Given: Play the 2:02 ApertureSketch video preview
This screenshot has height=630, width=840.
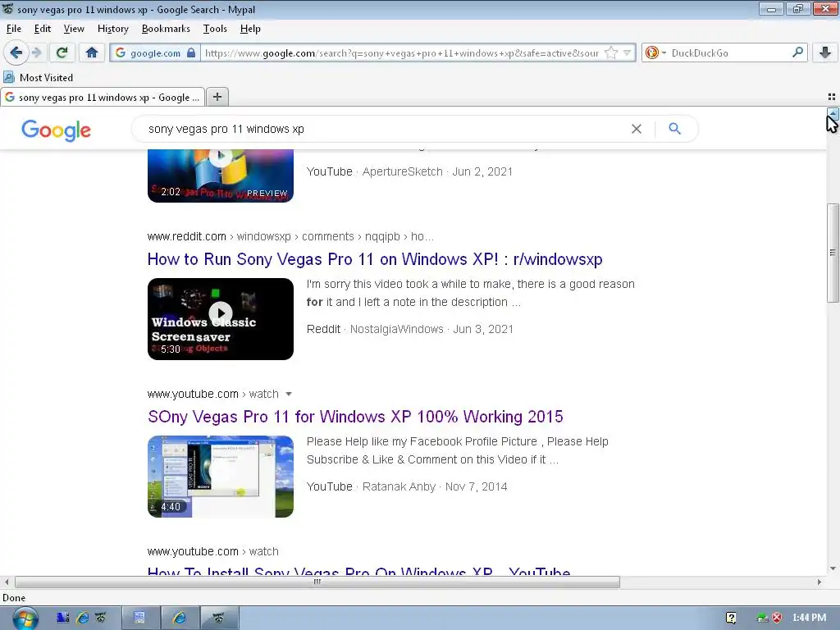Looking at the screenshot, I should click(x=220, y=176).
